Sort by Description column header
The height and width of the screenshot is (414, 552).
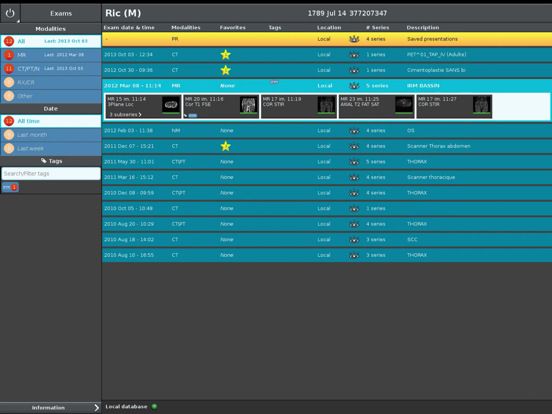[x=423, y=27]
